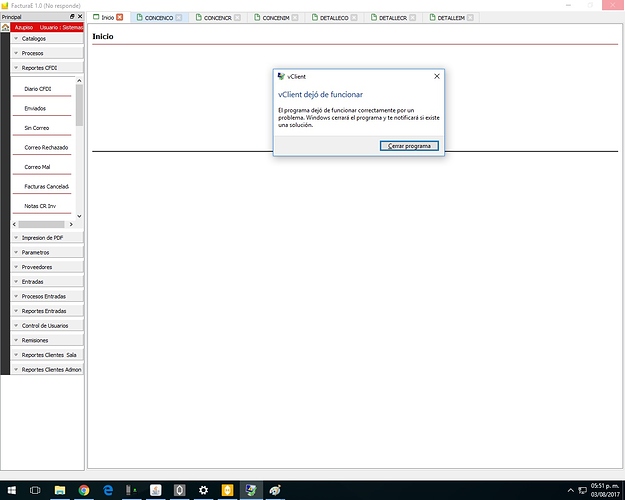Undock the Principal panel using float icon
Screen dimensions: 625x500
(x=72, y=16)
